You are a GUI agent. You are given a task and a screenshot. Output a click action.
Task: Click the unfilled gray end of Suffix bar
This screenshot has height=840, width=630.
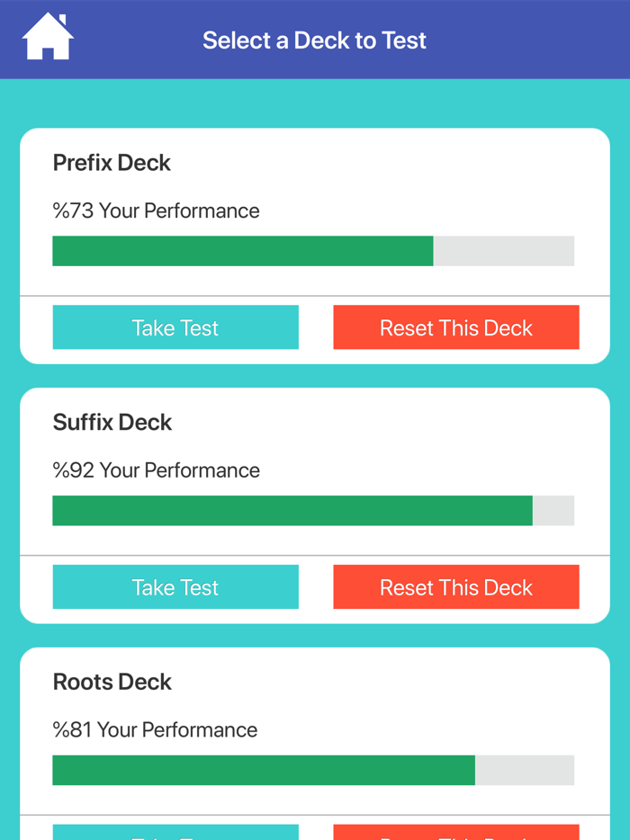(553, 511)
